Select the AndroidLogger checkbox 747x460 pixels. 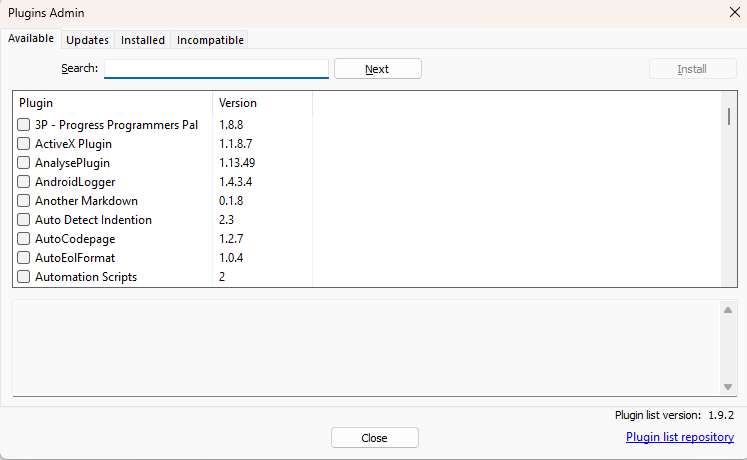24,182
